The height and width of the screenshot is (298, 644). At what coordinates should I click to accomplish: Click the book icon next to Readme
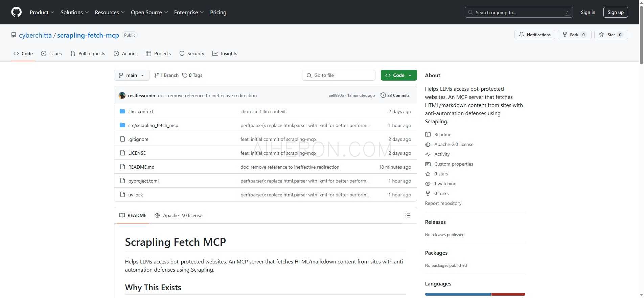(x=428, y=134)
